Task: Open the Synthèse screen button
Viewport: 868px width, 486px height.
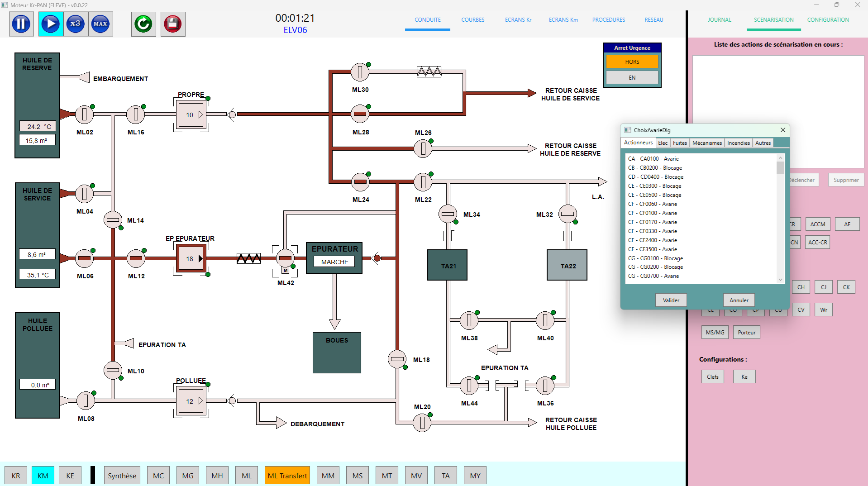Action: point(122,476)
